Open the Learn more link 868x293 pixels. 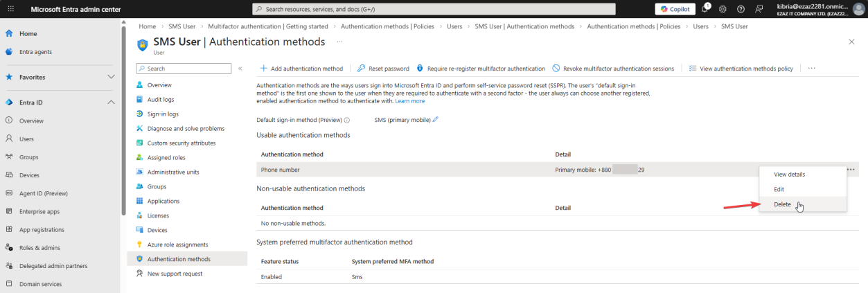[x=410, y=101]
